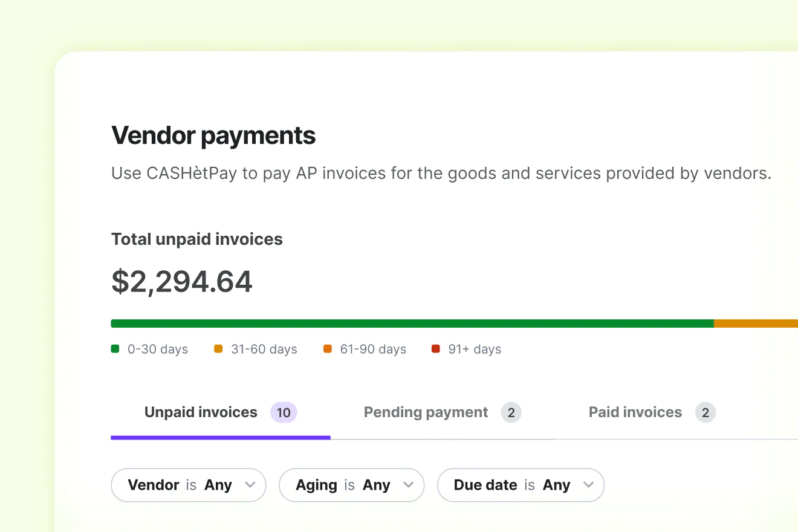The width and height of the screenshot is (798, 532).
Task: Click the 31-60 days yellow legend marker
Action: (x=218, y=349)
